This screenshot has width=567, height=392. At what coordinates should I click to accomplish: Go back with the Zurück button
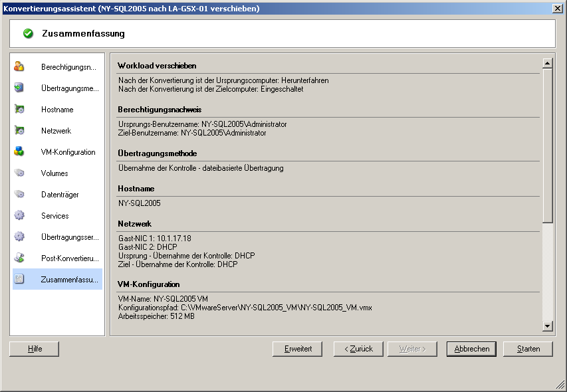358,349
